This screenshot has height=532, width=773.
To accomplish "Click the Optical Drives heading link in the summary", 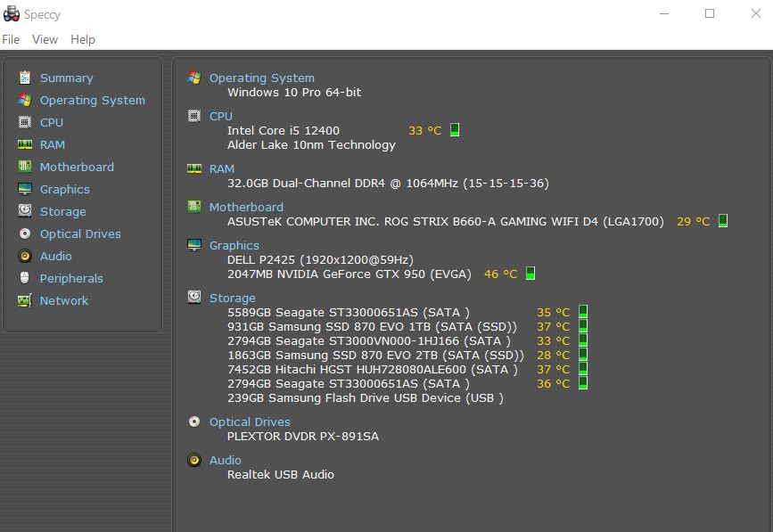I will tap(250, 422).
